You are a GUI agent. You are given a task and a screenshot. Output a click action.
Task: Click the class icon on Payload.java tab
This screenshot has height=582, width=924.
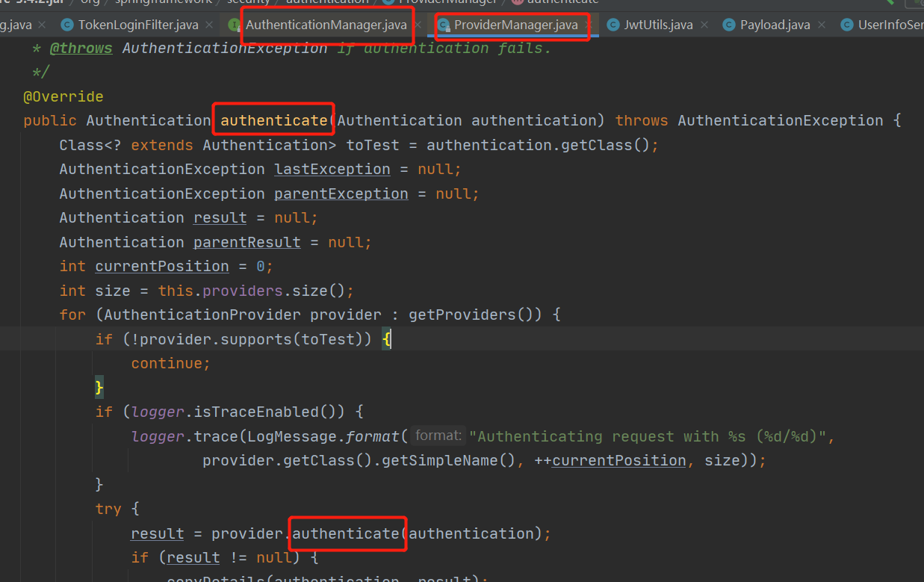coord(729,25)
